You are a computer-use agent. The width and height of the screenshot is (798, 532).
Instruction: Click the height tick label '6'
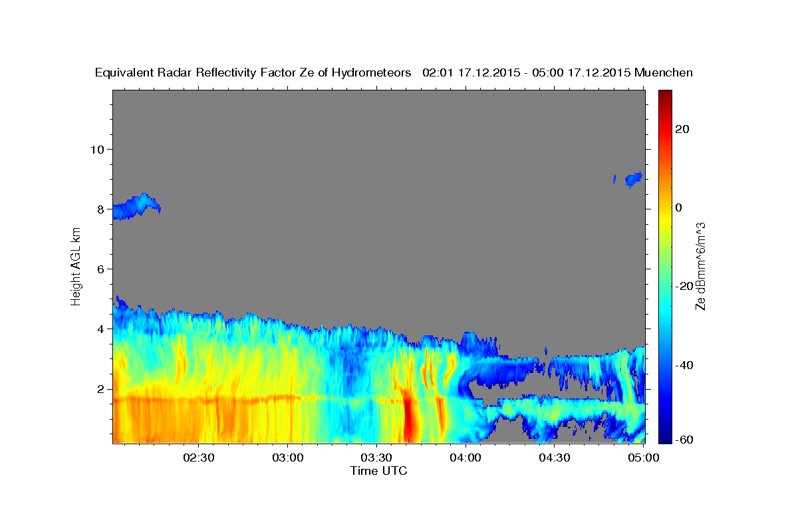pyautogui.click(x=101, y=269)
